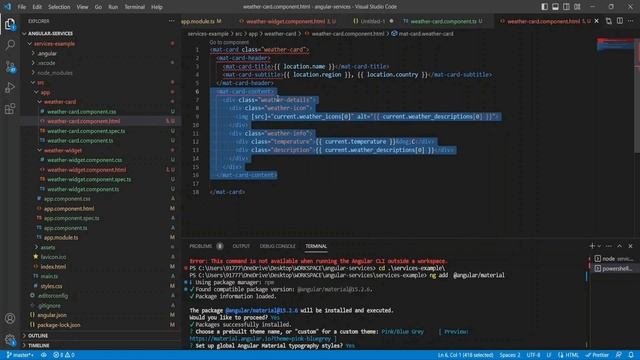The width and height of the screenshot is (640, 360).
Task: Click feedback icon in status bar
Action: coord(619,355)
